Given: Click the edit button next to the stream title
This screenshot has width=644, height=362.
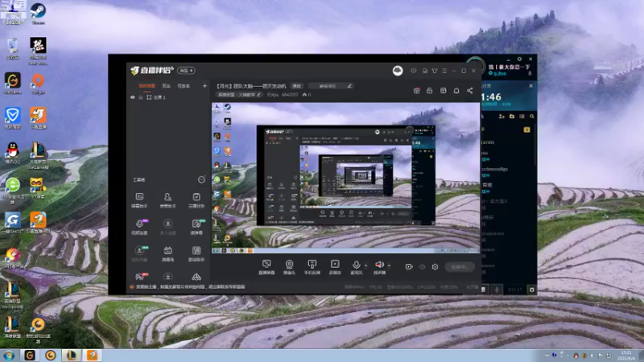Looking at the screenshot, I should pos(296,86).
